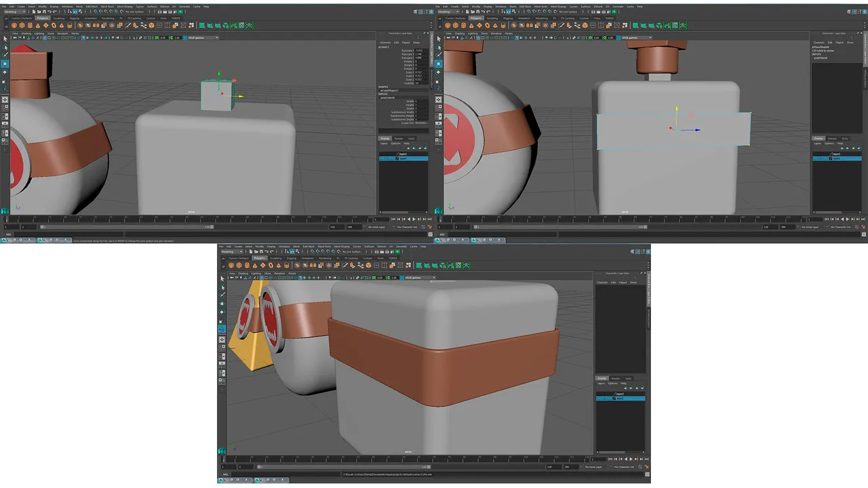Click the highlighted active tool in bottom window toolbox
The image size is (868, 488).
click(x=222, y=329)
